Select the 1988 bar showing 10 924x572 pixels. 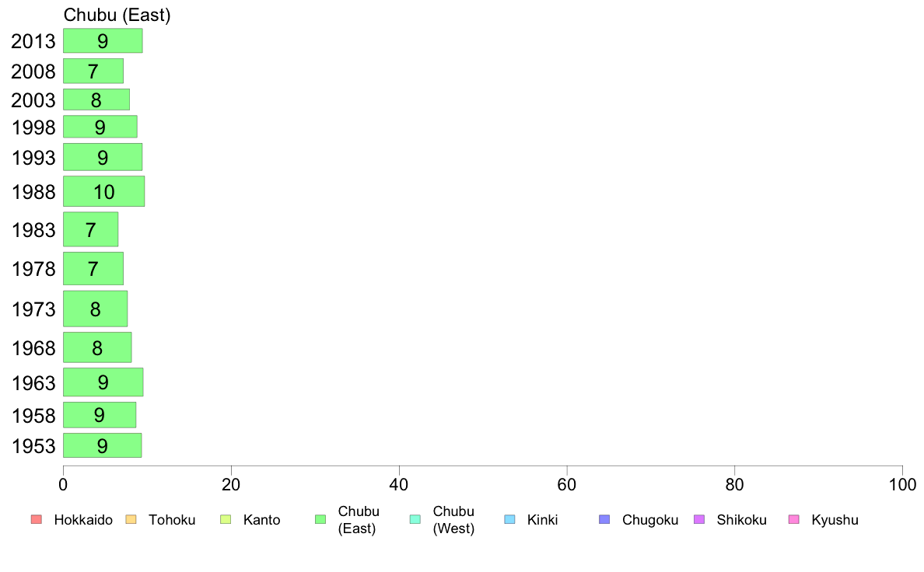[103, 191]
